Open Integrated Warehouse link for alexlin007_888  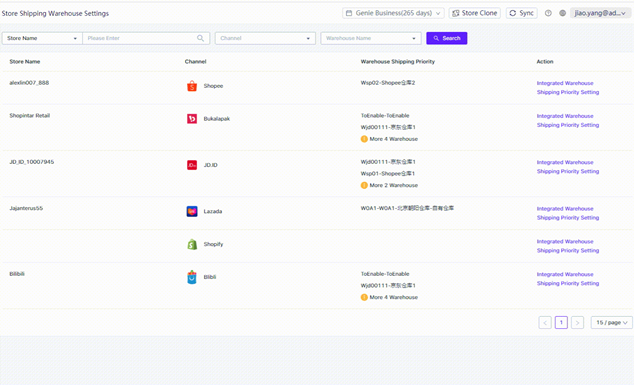tap(565, 83)
